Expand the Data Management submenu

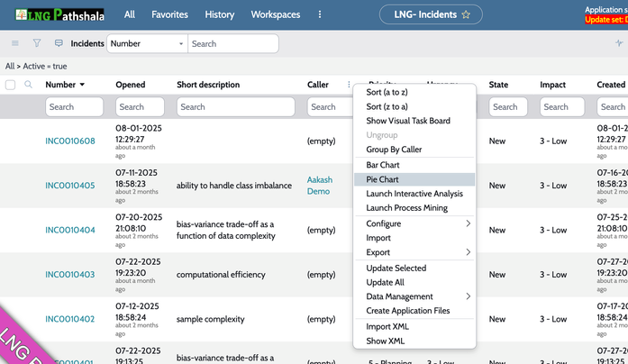click(414, 296)
